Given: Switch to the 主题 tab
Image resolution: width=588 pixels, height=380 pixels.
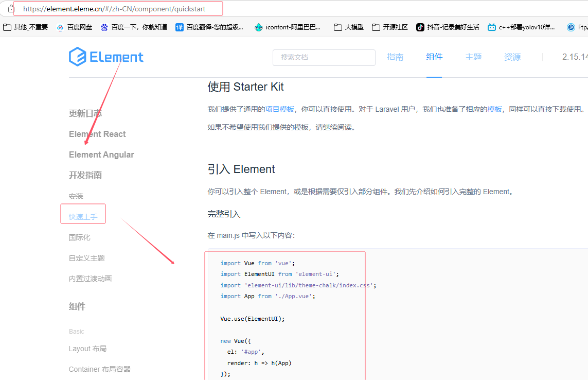Looking at the screenshot, I should [x=473, y=57].
